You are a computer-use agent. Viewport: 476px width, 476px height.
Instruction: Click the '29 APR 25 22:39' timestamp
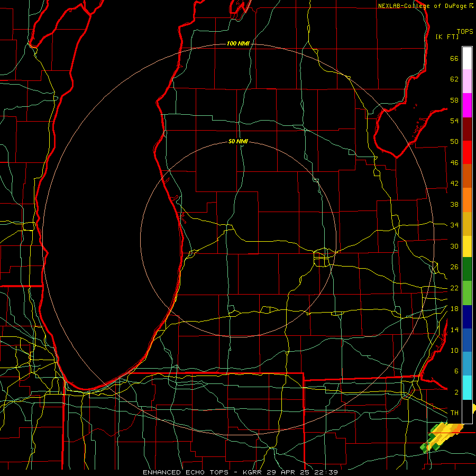[x=302, y=472]
